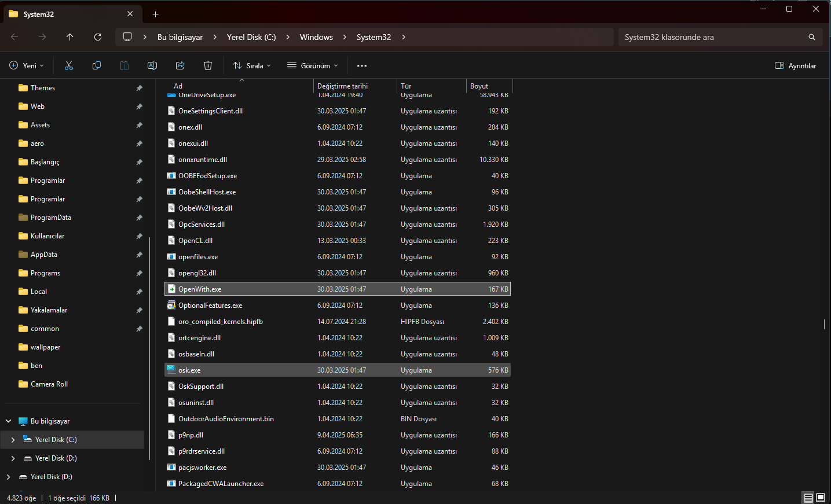This screenshot has width=831, height=504.
Task: Open chevron after Windows breadcrumb
Action: pyautogui.click(x=345, y=37)
